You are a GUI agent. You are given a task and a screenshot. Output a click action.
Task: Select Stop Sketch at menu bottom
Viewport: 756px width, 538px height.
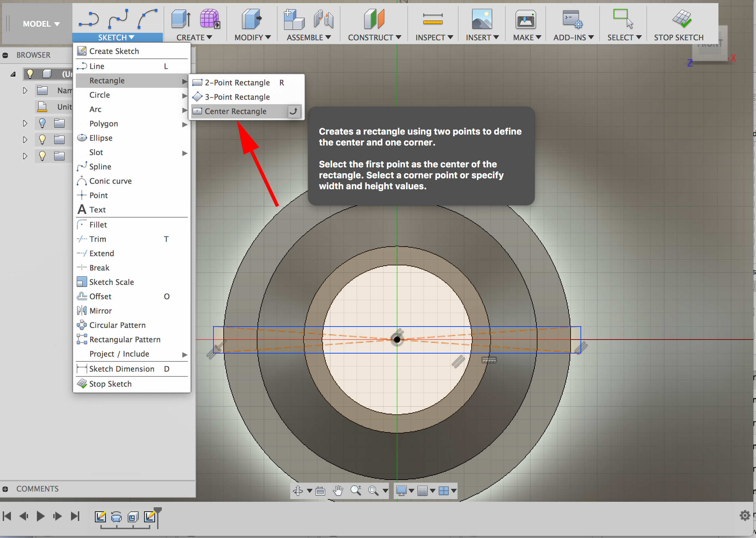click(132, 384)
